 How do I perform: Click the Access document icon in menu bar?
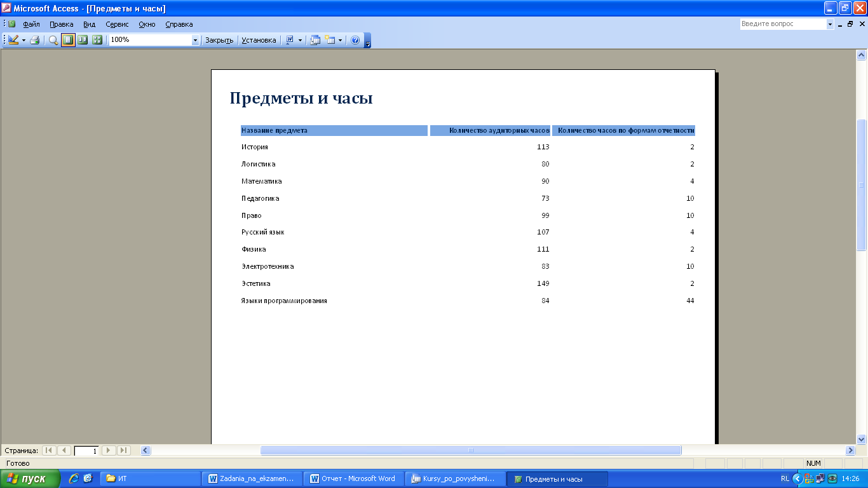pyautogui.click(x=11, y=24)
